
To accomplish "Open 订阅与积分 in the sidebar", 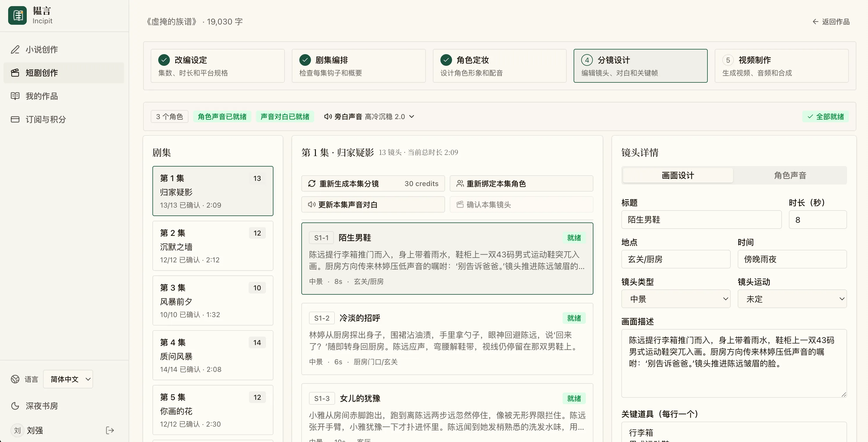I will [x=64, y=119].
